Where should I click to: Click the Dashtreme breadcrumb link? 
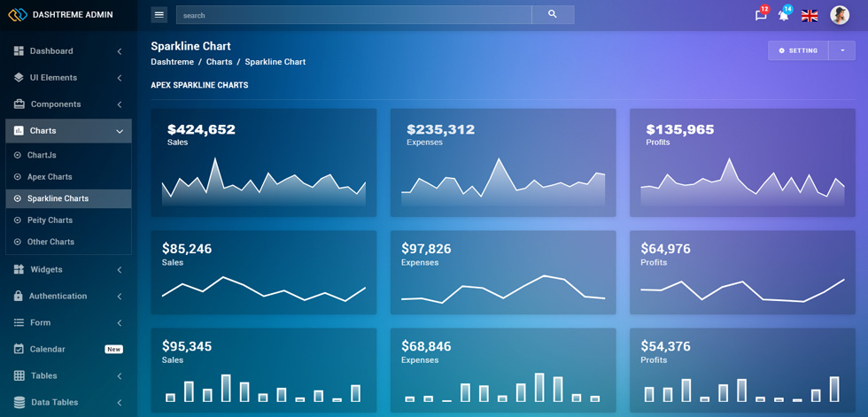(x=172, y=62)
